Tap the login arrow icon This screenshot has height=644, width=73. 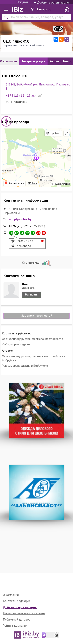[x=67, y=10]
